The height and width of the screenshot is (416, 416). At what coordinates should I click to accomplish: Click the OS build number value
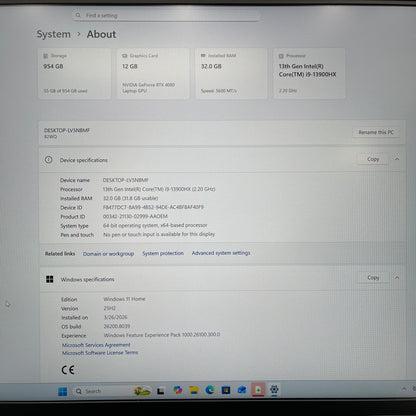click(x=117, y=326)
